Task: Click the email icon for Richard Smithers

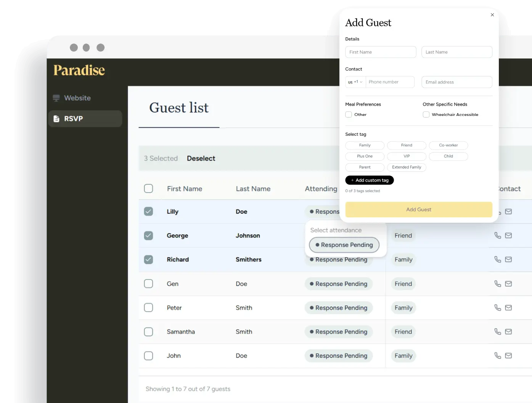Action: 508,260
